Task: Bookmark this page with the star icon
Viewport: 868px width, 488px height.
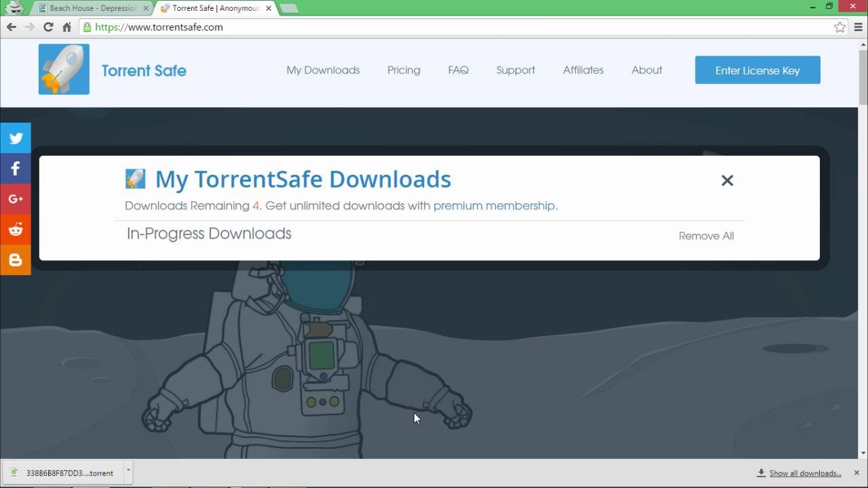Action: point(840,27)
